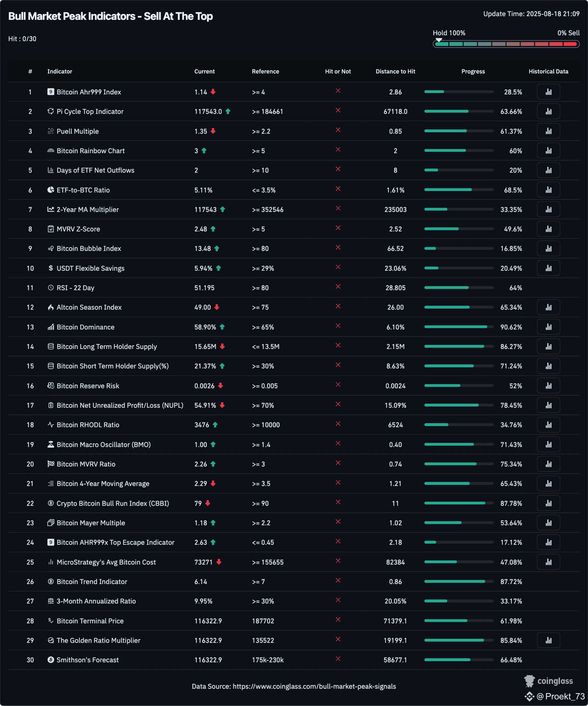Sort by the Progress column header

tap(473, 71)
